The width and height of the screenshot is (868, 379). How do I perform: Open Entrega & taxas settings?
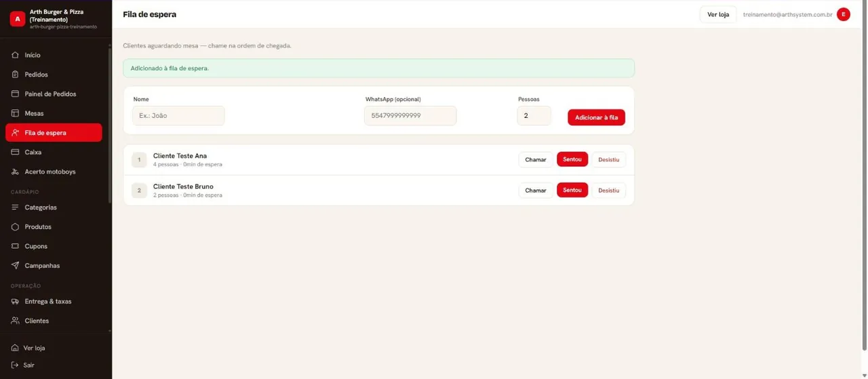point(54,301)
